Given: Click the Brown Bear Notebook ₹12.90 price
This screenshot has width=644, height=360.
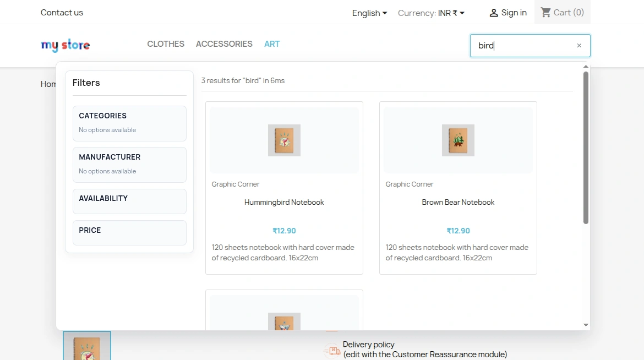Looking at the screenshot, I should point(458,231).
